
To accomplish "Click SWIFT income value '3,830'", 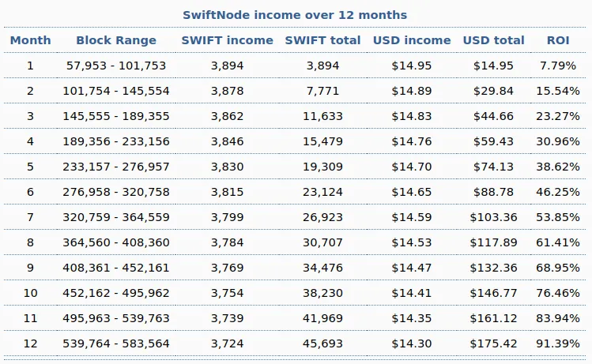I will (227, 167).
